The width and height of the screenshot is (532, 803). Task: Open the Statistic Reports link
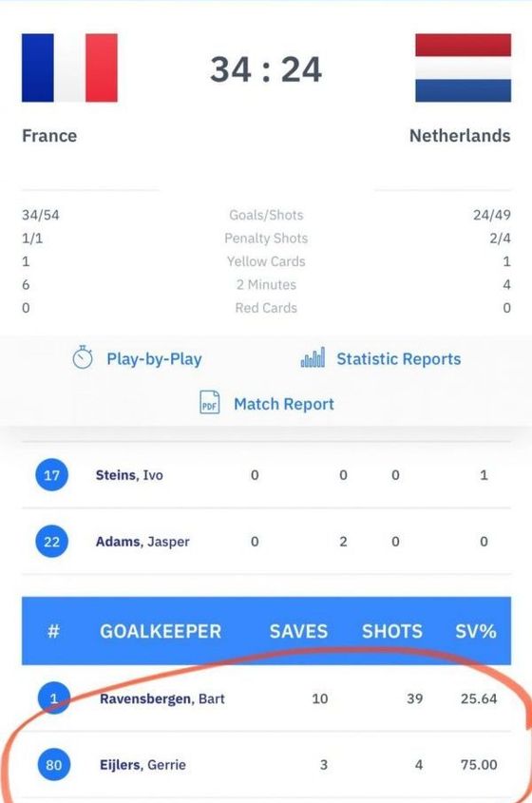398,359
